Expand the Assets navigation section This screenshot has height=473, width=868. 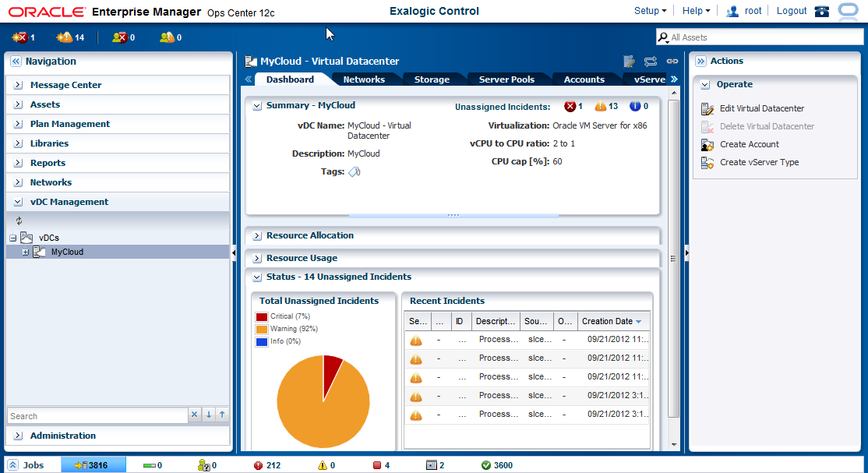[x=18, y=104]
